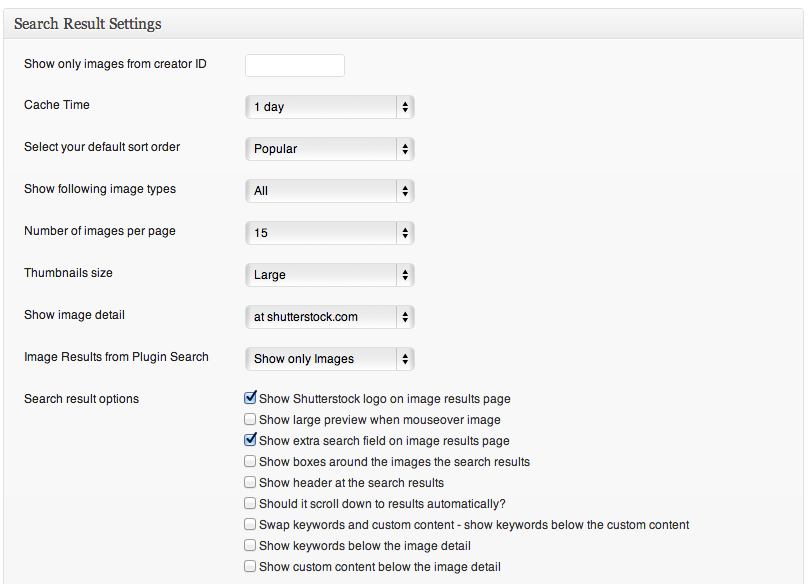The height and width of the screenshot is (584, 808).
Task: Open the Cache Time dropdown
Action: [x=329, y=107]
